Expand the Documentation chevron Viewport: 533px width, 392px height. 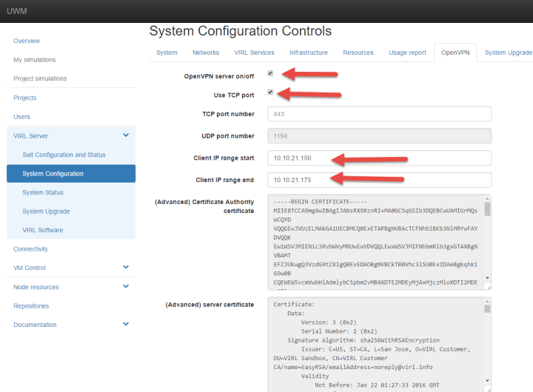tap(126, 324)
